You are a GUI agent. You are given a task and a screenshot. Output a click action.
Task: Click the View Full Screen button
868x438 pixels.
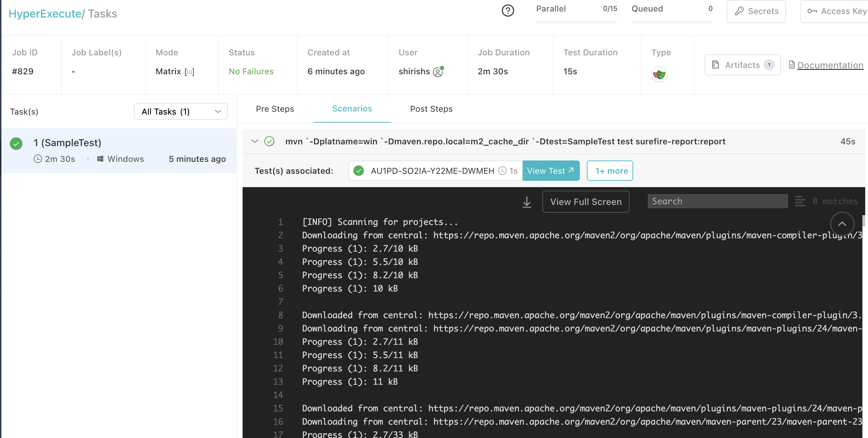[x=585, y=202]
